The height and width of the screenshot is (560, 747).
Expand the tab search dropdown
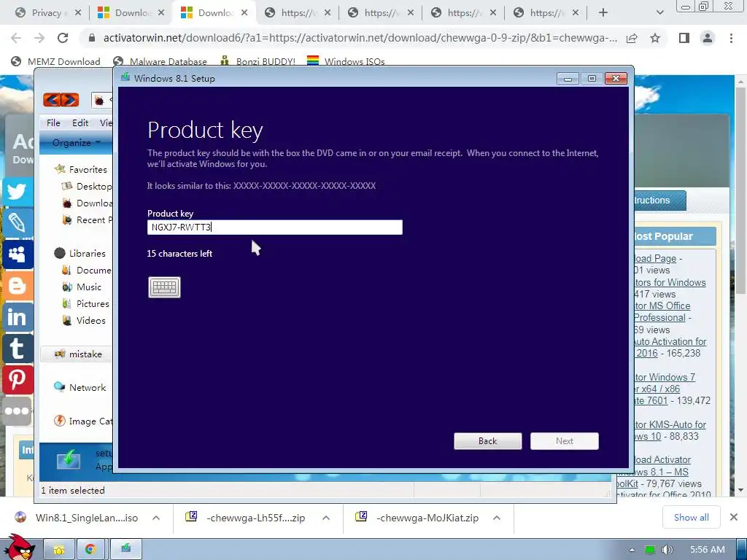(659, 13)
